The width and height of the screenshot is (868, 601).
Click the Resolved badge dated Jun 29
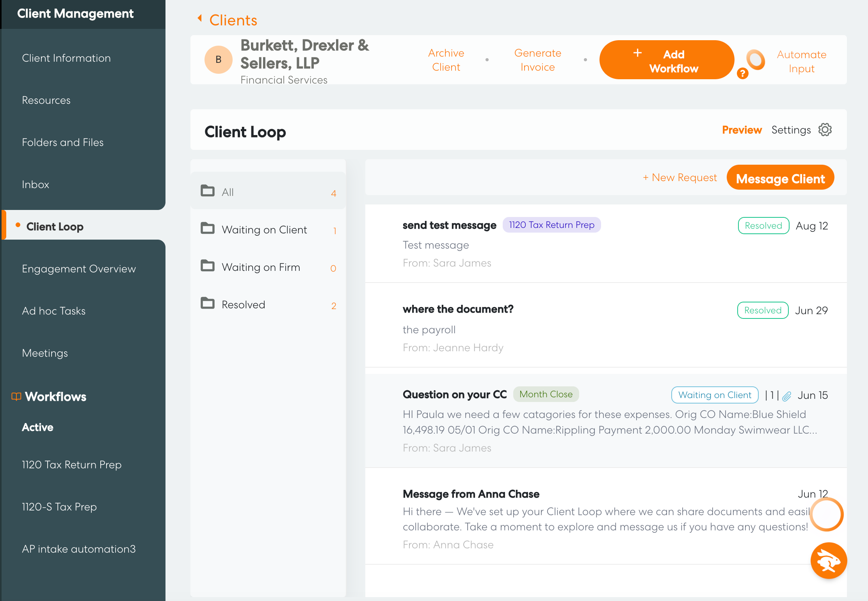tap(763, 310)
